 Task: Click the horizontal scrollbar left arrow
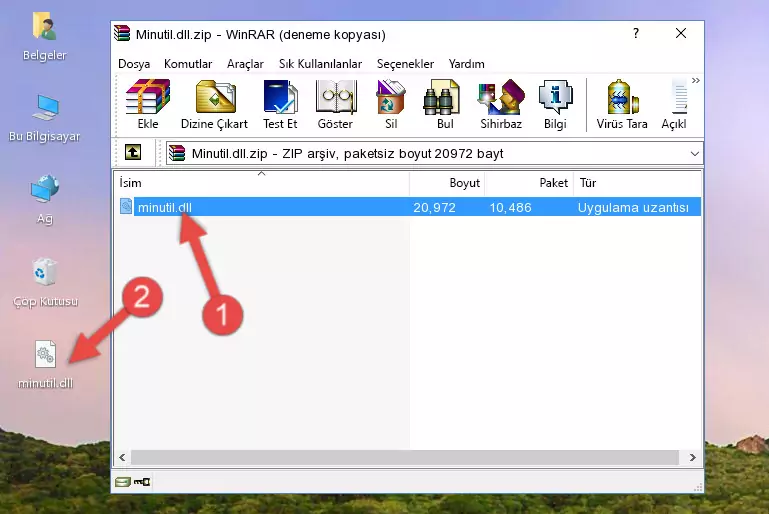click(x=123, y=458)
